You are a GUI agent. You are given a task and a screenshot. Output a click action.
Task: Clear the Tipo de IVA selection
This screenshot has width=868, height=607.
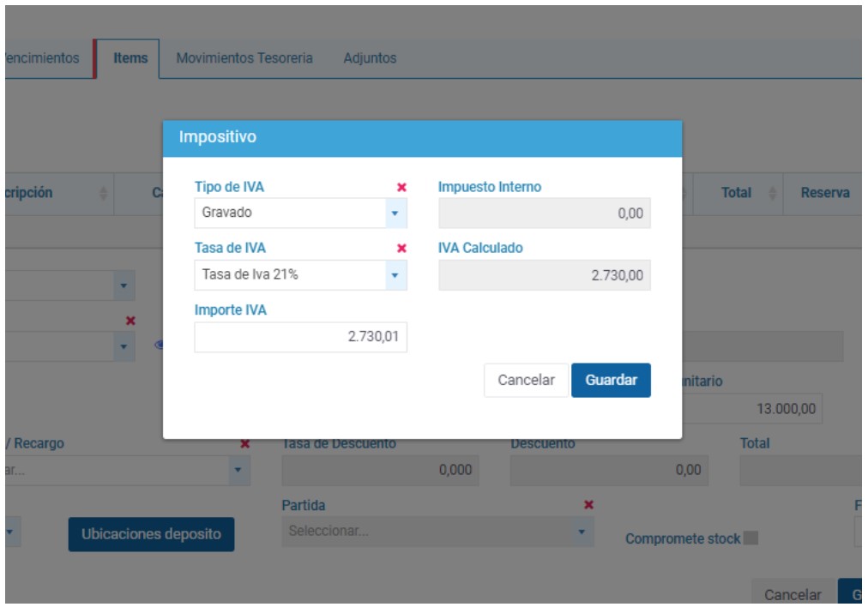pos(402,188)
